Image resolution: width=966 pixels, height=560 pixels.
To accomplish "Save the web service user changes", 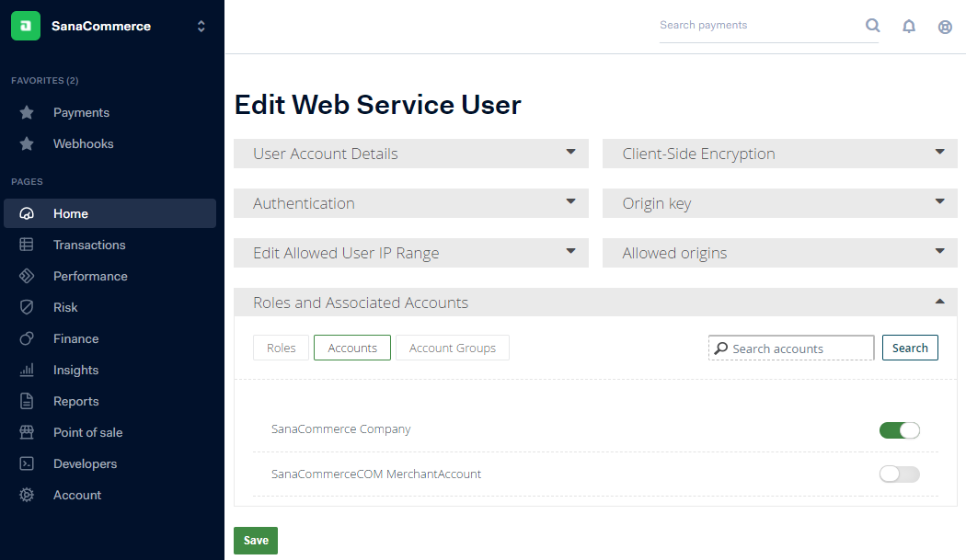I will [256, 541].
